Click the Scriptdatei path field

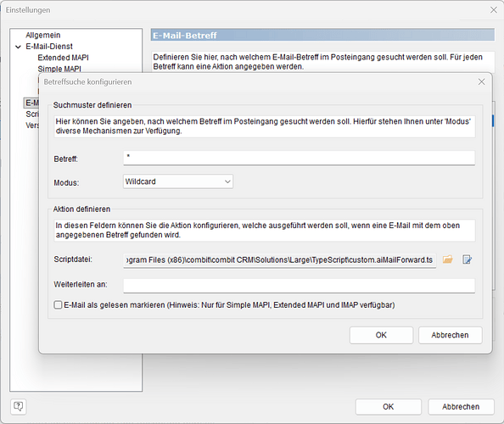click(280, 259)
